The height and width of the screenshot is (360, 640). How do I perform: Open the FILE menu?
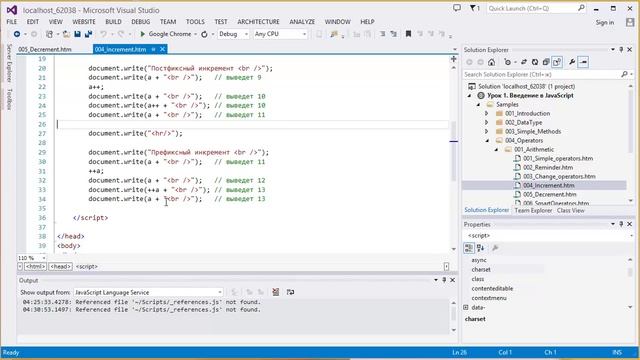tap(12, 22)
